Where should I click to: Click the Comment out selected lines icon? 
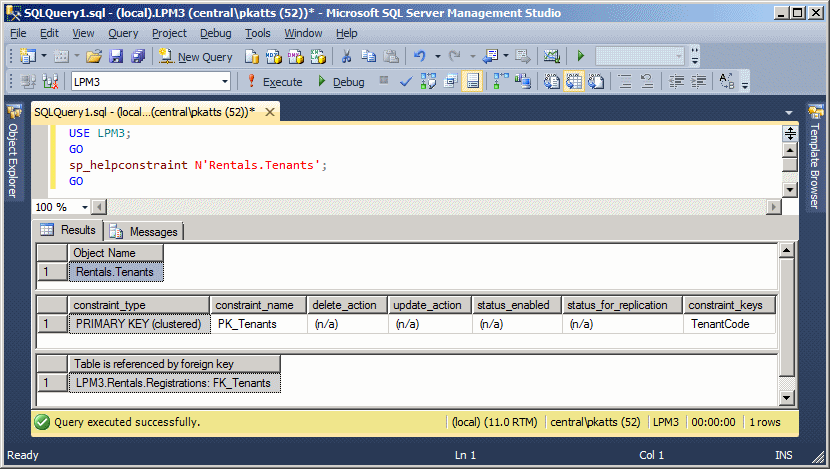pos(625,82)
